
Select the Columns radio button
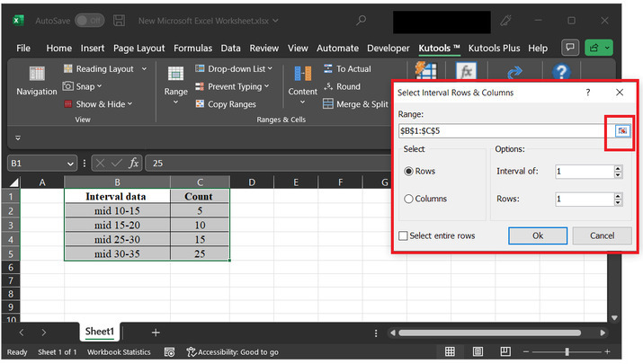pyautogui.click(x=409, y=199)
